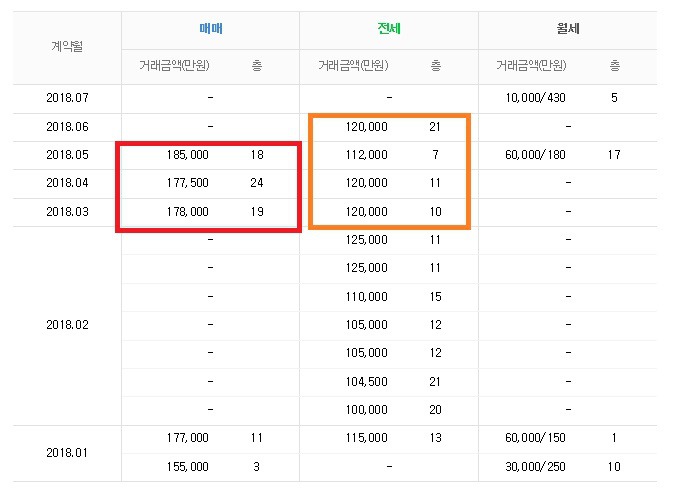
Task: Click the 2018.06 contract month cell
Action: coord(67,127)
